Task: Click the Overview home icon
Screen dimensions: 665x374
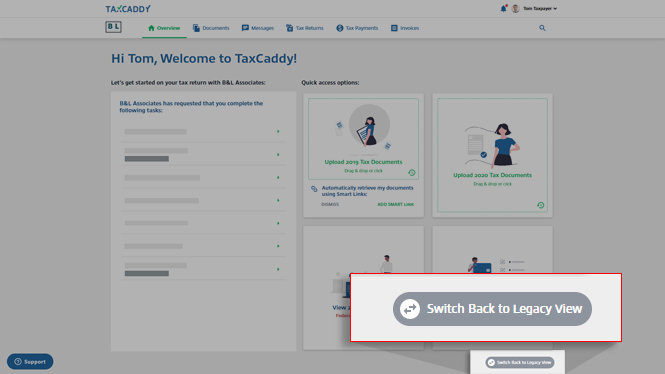Action: [151, 28]
